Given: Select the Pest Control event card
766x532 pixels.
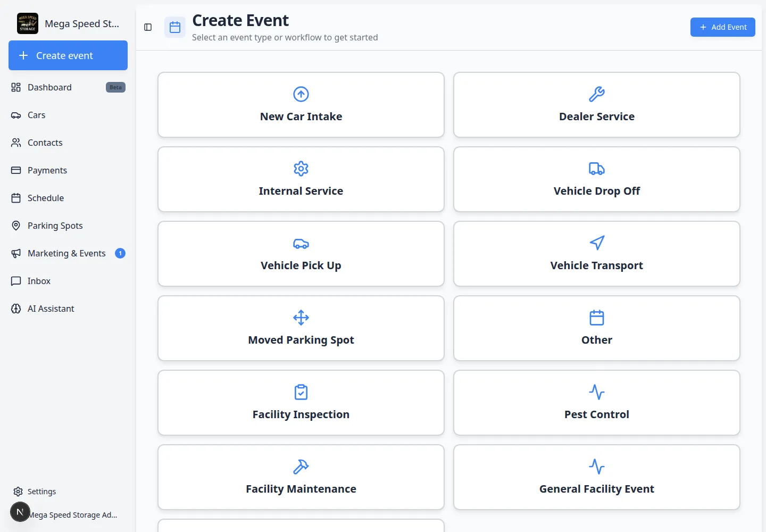Looking at the screenshot, I should 597,403.
